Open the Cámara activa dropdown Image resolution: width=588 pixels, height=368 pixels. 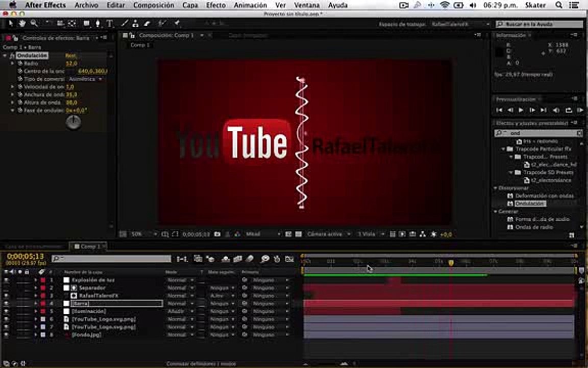pos(329,234)
